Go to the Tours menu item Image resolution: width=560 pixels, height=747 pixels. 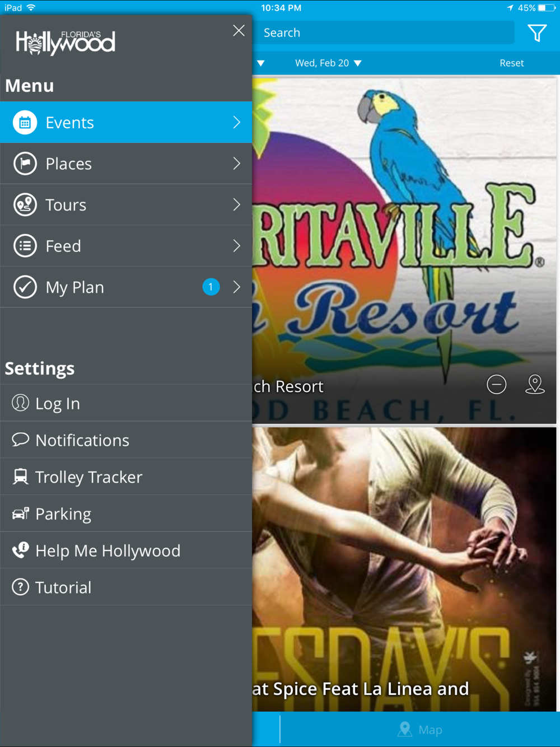click(126, 205)
